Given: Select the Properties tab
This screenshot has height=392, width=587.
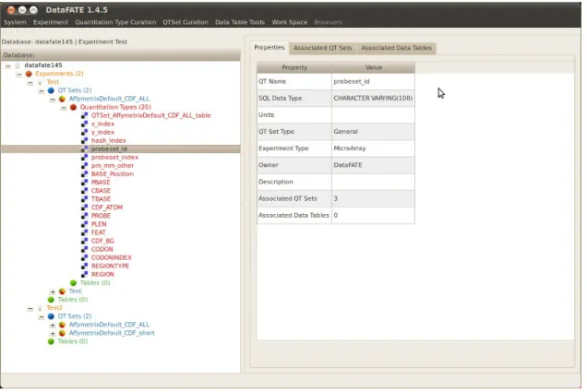Looking at the screenshot, I should [270, 48].
